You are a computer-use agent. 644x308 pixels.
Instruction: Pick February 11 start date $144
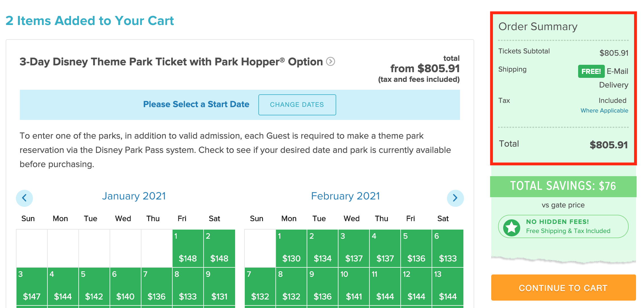(385, 286)
